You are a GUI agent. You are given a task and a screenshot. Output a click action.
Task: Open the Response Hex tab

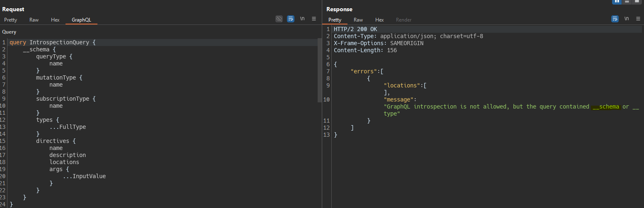379,20
